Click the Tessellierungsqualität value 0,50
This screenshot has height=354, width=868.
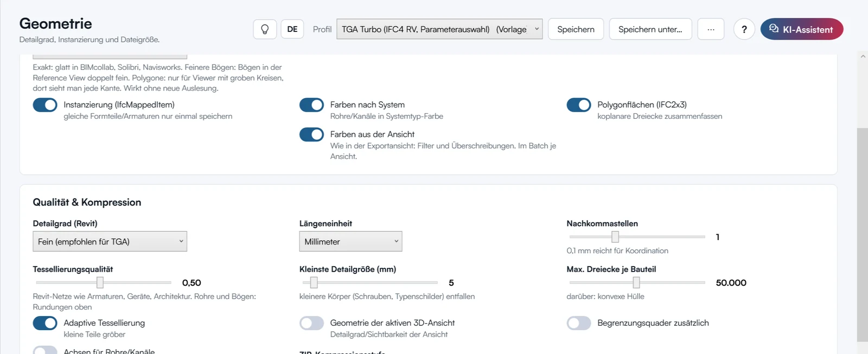192,283
